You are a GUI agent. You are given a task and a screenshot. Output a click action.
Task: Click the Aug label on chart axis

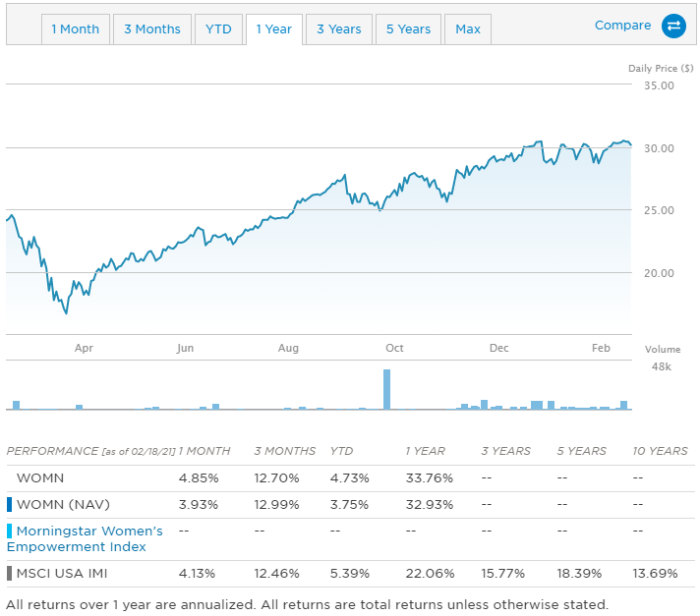(288, 348)
